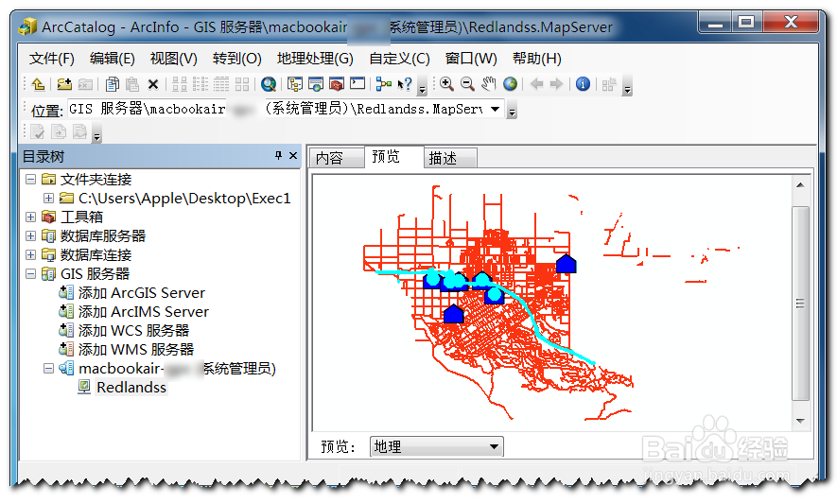The image size is (837, 504).
Task: Launch ModelBuilder window icon
Action: click(x=383, y=84)
